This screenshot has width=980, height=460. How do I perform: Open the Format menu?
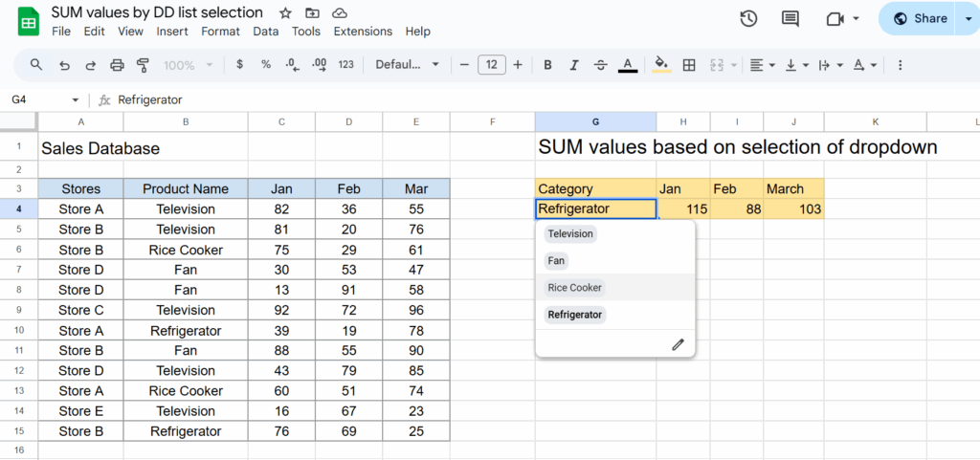(x=220, y=32)
